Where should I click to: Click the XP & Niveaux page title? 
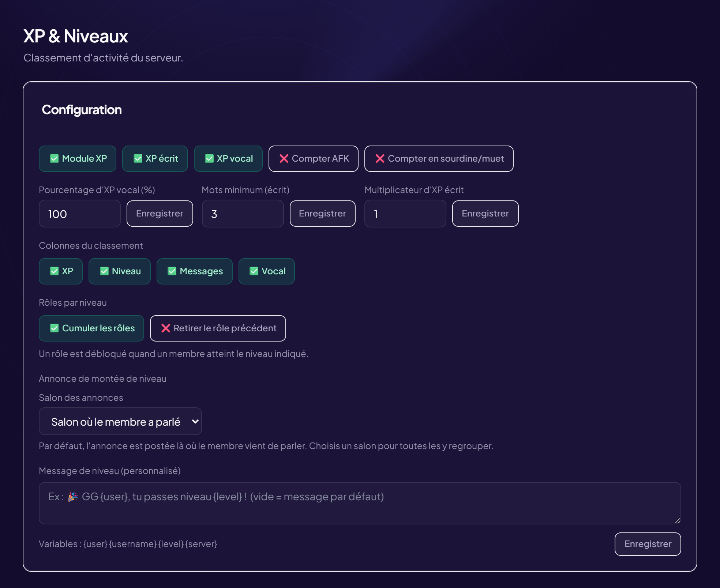click(76, 36)
